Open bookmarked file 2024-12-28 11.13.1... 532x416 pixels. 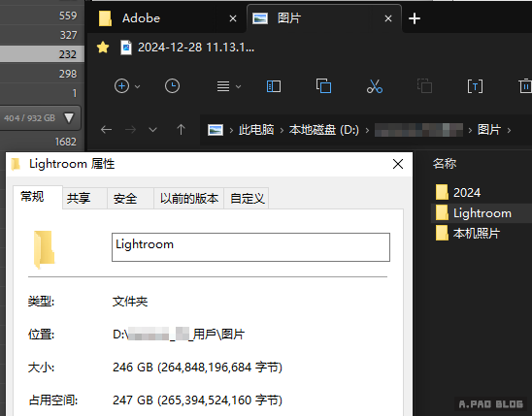pyautogui.click(x=187, y=48)
